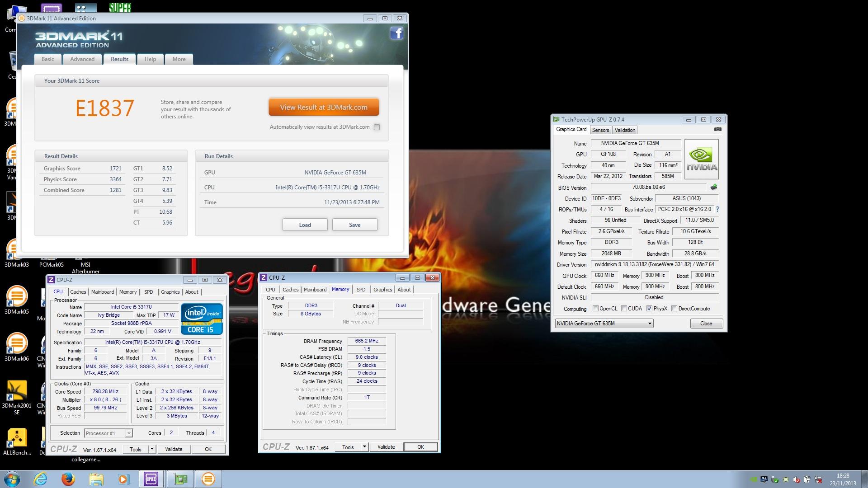Expand Tools arrow in CPU-Z Memory window
The image size is (868, 488).
click(364, 447)
